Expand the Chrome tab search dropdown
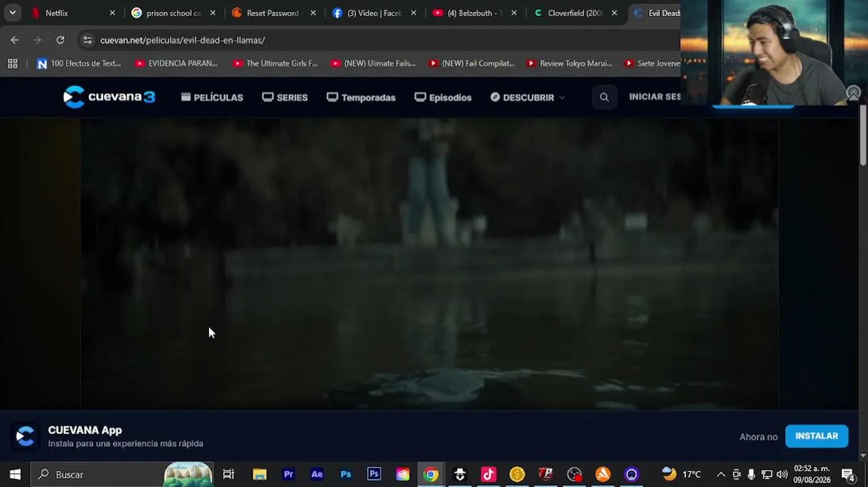 tap(12, 13)
